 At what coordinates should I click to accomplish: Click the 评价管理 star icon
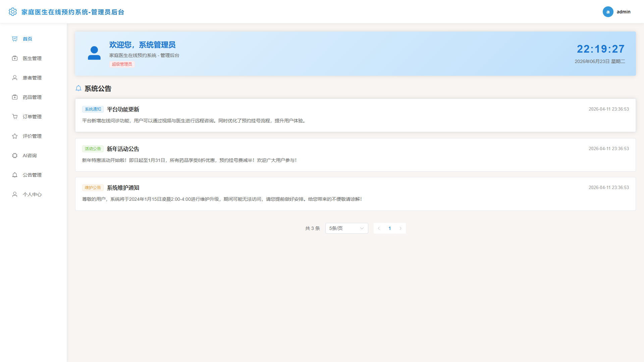pyautogui.click(x=15, y=136)
